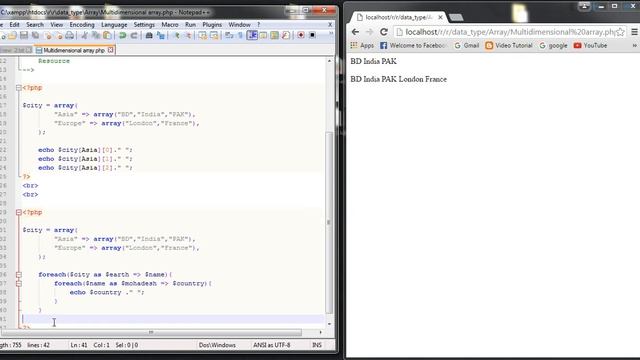
Task: Expand the Notepad++ toolbar overflow chevron
Action: point(331,33)
